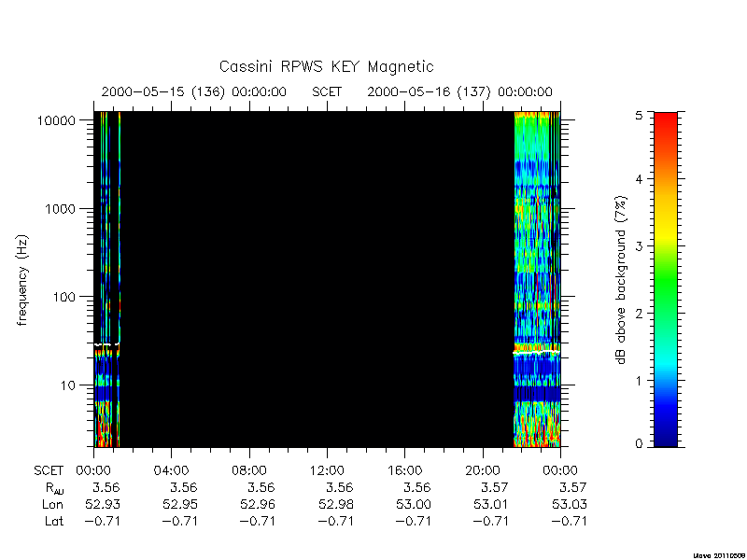Select the end timestamp "2000-05-16 (137) 00:00:00"
This screenshot has height=560, width=747.
(459, 91)
